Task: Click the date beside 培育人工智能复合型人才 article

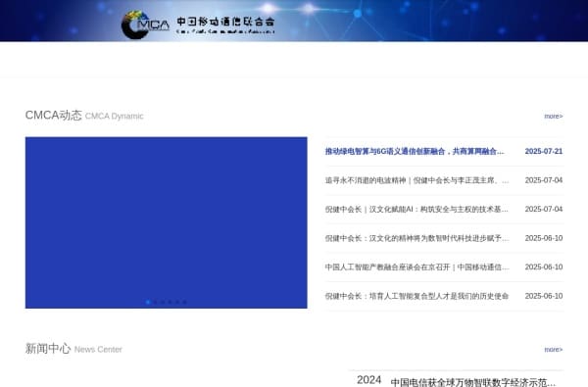Action: tap(544, 296)
